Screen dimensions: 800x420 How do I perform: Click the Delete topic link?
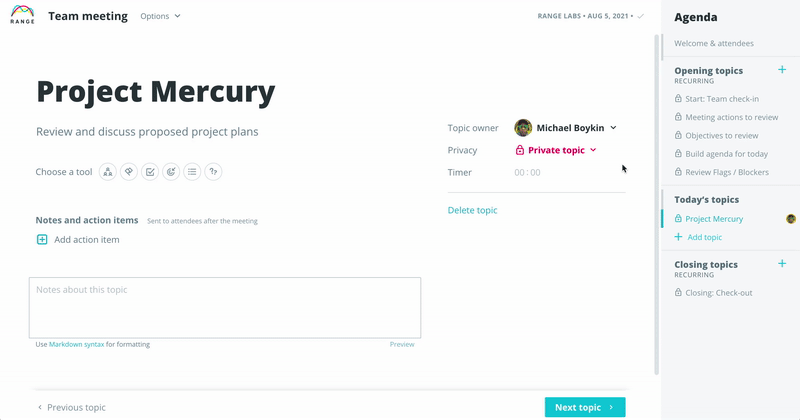point(472,210)
